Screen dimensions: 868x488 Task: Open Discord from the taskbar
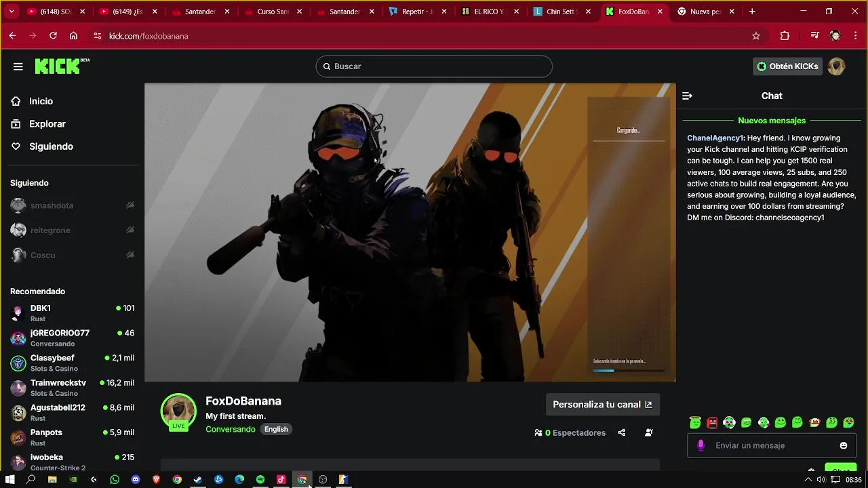point(136,479)
